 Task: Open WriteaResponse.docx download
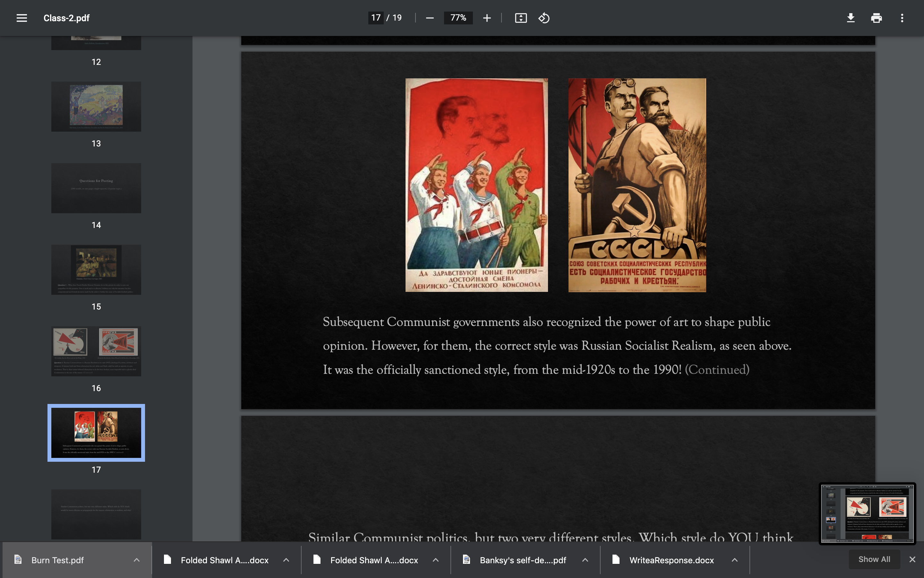click(x=672, y=560)
